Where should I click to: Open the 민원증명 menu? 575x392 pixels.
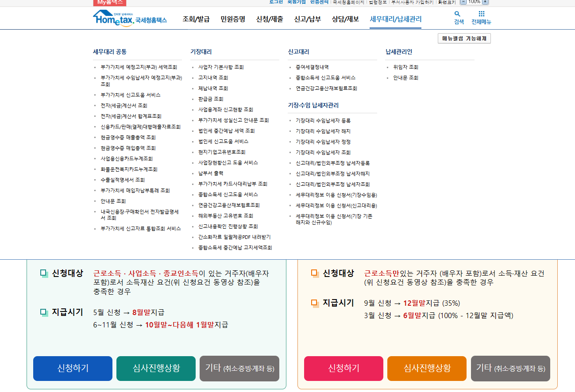pyautogui.click(x=233, y=19)
